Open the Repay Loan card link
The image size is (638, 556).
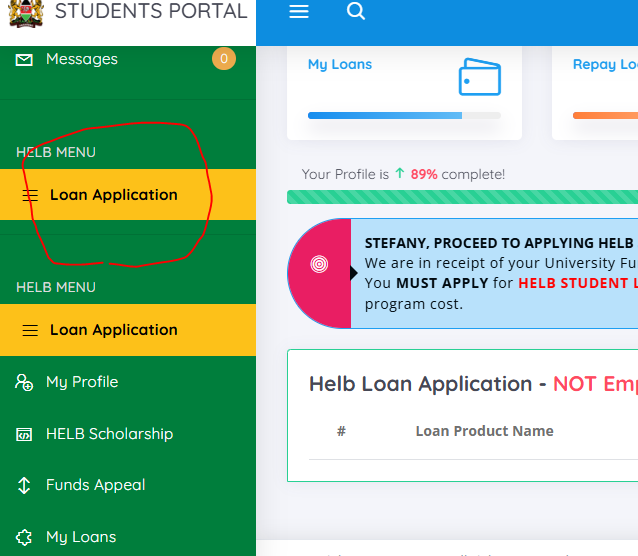pos(604,65)
